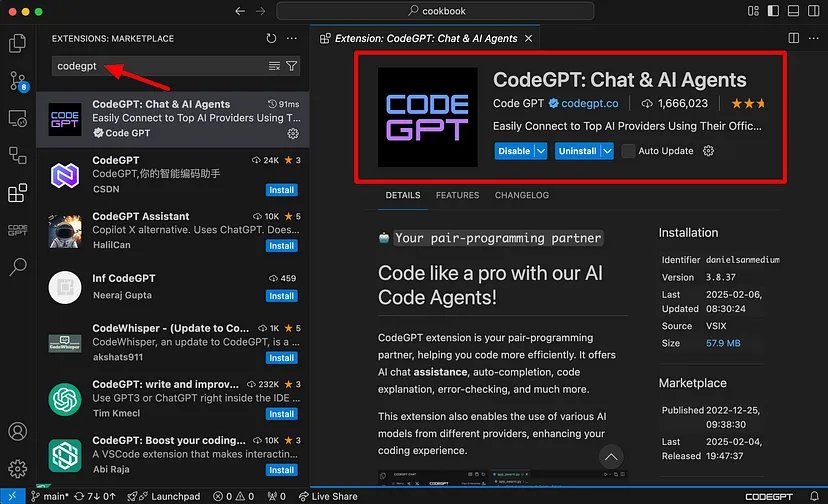Open the Source Control view with badge 8
Image resolution: width=828 pixels, height=504 pixels.
tap(18, 81)
